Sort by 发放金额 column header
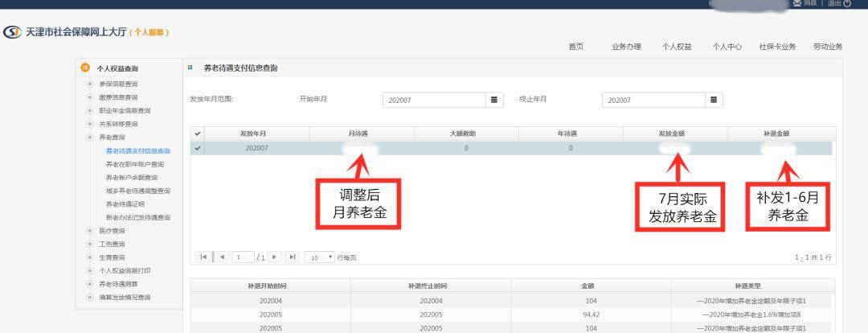868x333 pixels. pos(674,134)
